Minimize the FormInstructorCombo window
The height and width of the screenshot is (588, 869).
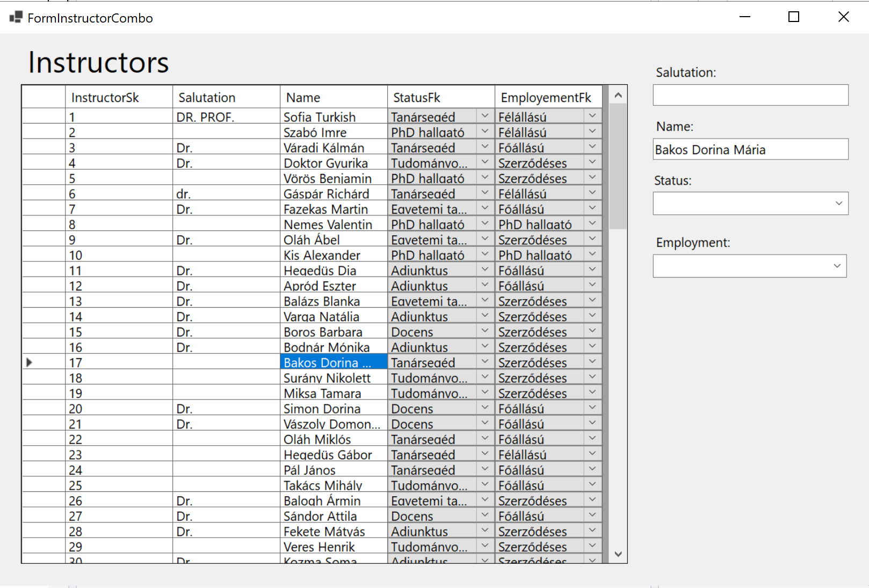coord(744,17)
